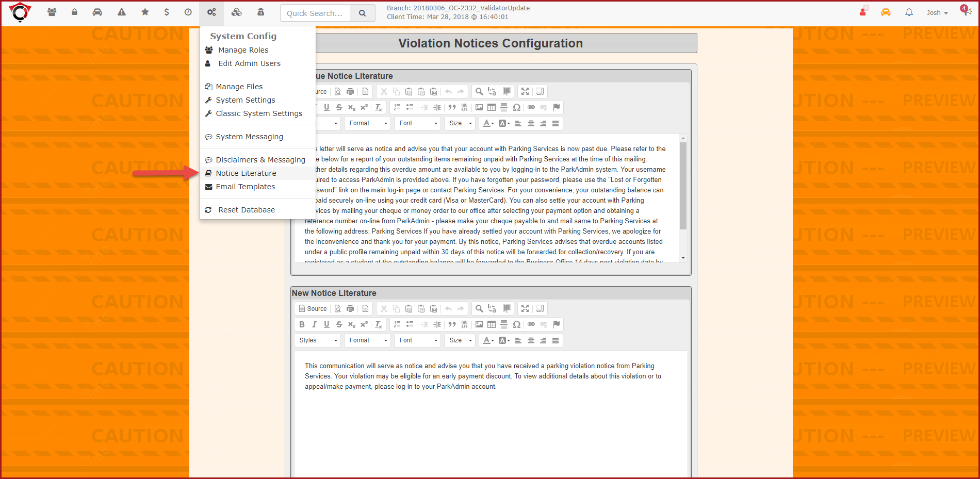Open text color picker in New Notice editor
This screenshot has width=980, height=479.
click(488, 340)
